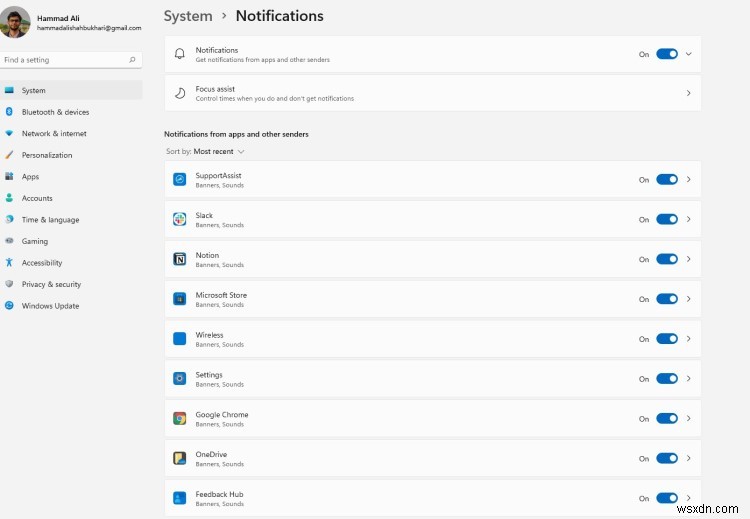The image size is (750, 519).
Task: Open Wireless notification details chevron
Action: click(x=688, y=339)
